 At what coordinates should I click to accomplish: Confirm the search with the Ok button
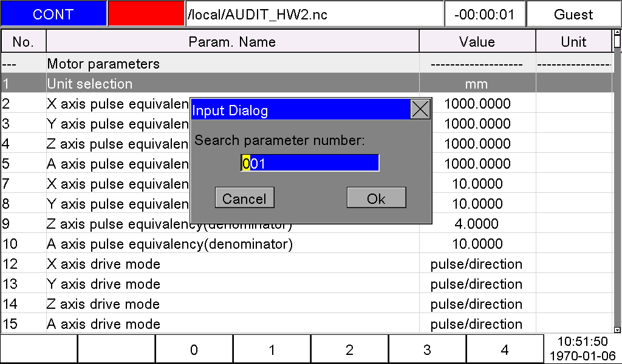coord(376,198)
